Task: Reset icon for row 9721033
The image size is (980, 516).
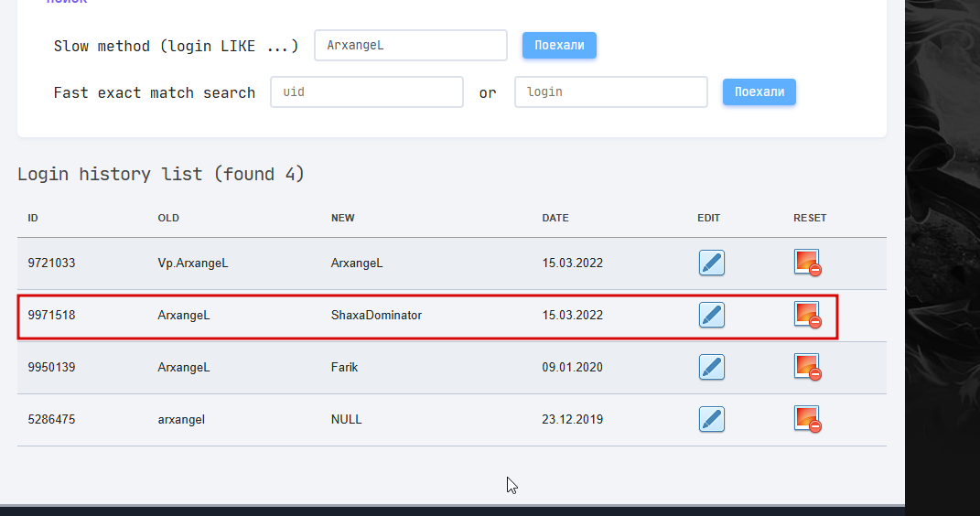Action: click(x=807, y=263)
